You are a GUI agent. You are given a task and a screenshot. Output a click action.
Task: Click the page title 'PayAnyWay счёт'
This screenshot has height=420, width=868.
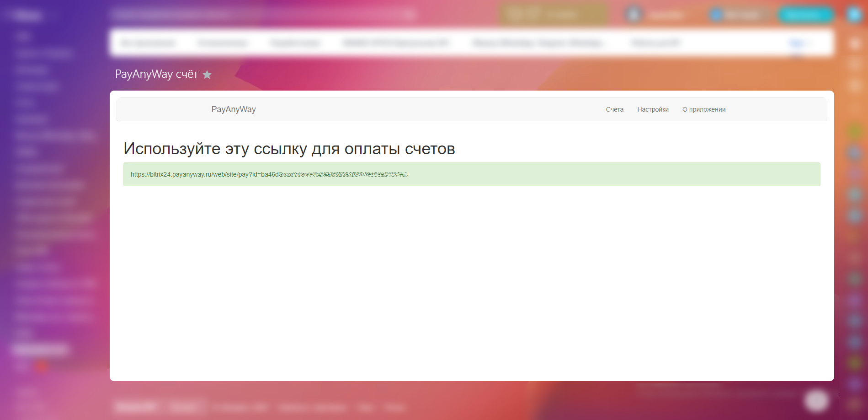tap(156, 74)
